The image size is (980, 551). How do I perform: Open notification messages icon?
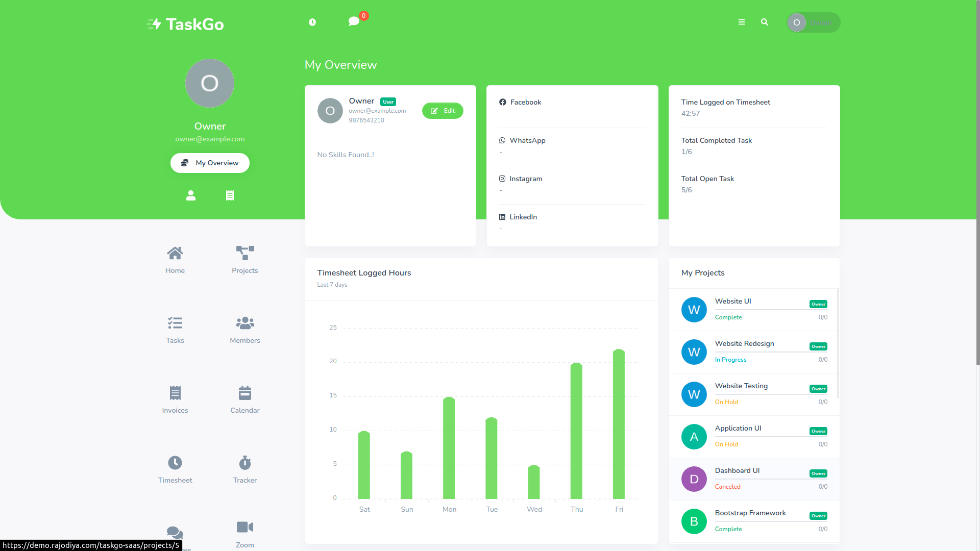point(355,22)
